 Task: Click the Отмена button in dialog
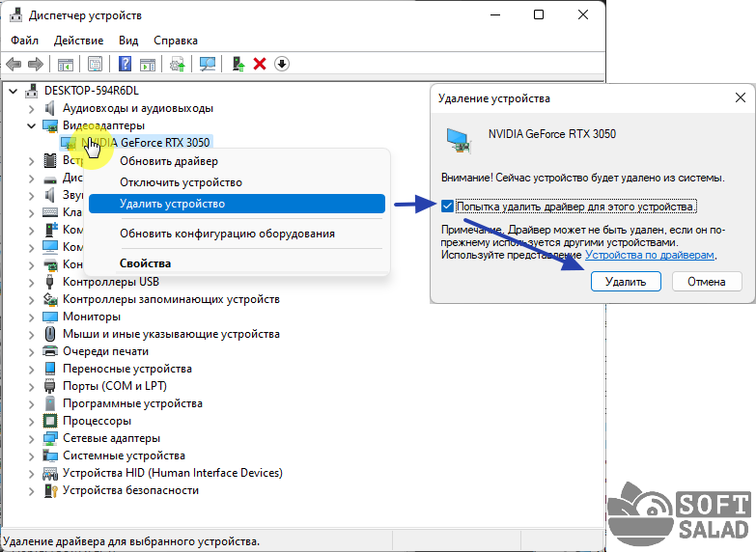click(x=707, y=282)
